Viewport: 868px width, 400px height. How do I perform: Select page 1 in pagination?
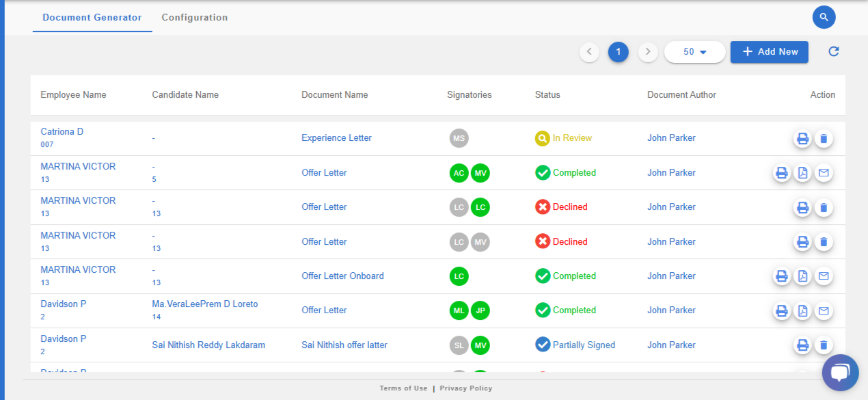(x=618, y=52)
